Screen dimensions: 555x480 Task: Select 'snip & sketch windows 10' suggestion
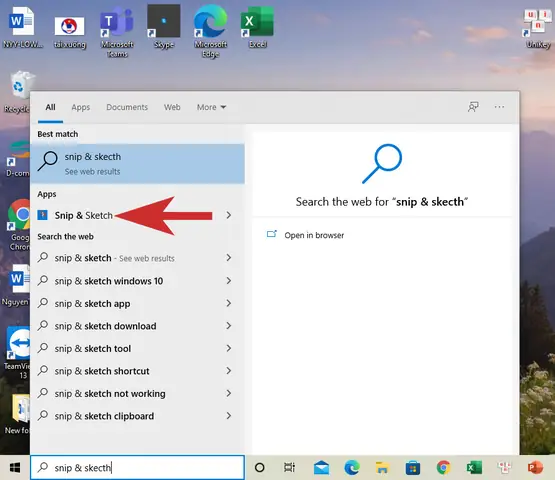click(x=137, y=281)
